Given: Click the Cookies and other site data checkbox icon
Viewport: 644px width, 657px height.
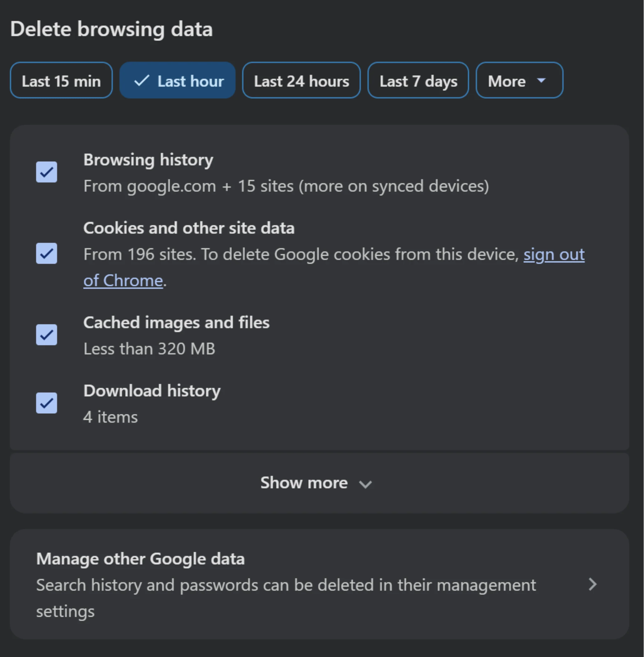Looking at the screenshot, I should [x=46, y=254].
